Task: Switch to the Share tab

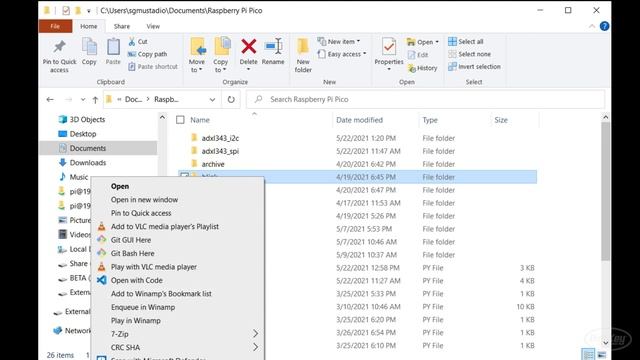Action: click(x=122, y=26)
